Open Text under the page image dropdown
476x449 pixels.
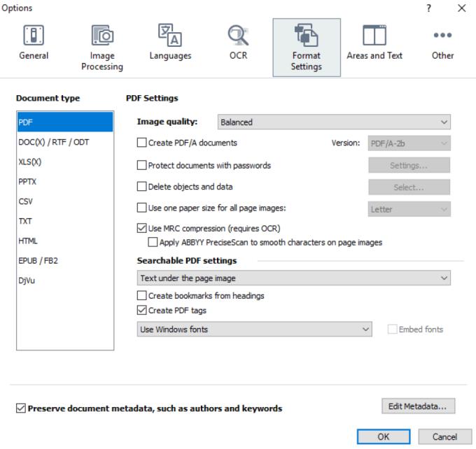point(293,278)
